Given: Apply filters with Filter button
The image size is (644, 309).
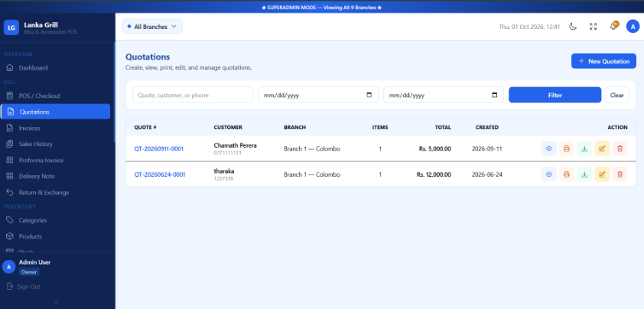Looking at the screenshot, I should 555,95.
